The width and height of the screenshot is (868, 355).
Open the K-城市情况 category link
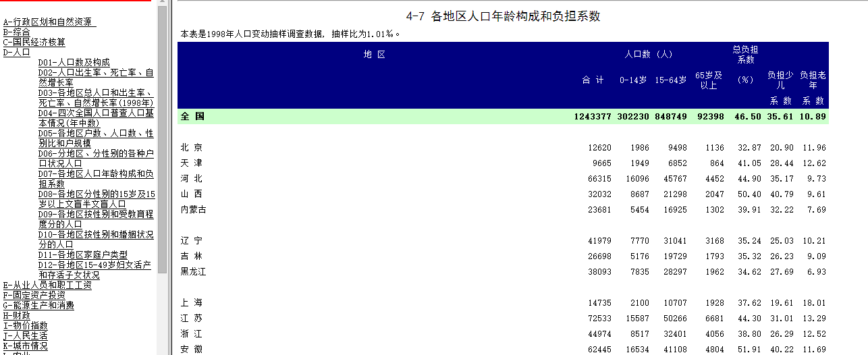pyautogui.click(x=26, y=346)
